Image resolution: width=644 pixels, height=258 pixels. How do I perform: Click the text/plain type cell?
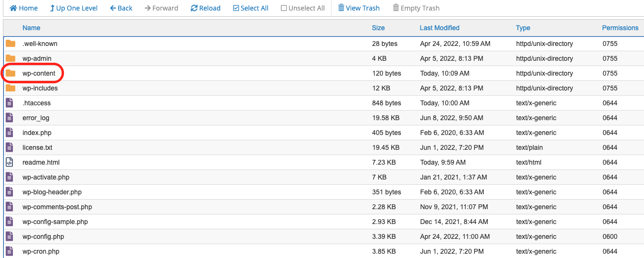529,147
